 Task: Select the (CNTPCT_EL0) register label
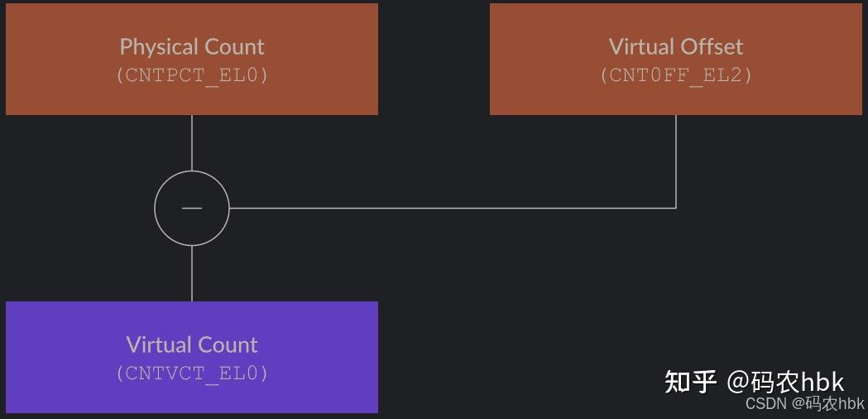[x=192, y=75]
